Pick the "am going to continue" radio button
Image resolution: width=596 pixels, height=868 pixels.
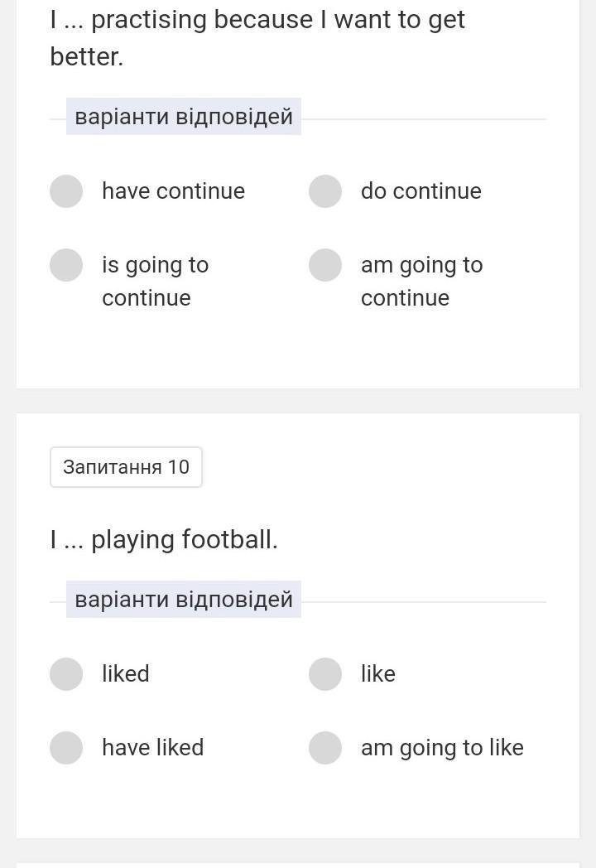tap(325, 265)
